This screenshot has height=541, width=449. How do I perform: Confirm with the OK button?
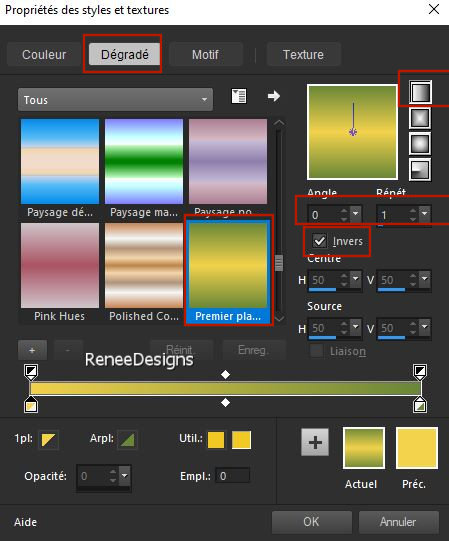point(312,522)
